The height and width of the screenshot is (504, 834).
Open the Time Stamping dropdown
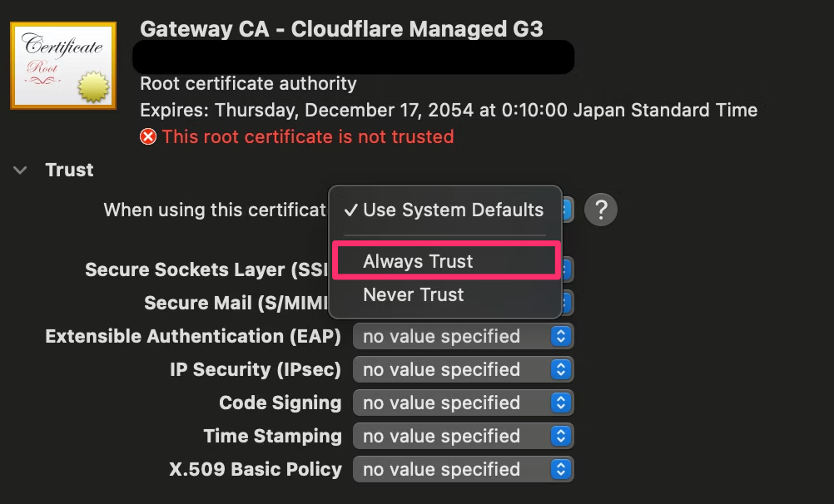(x=464, y=436)
